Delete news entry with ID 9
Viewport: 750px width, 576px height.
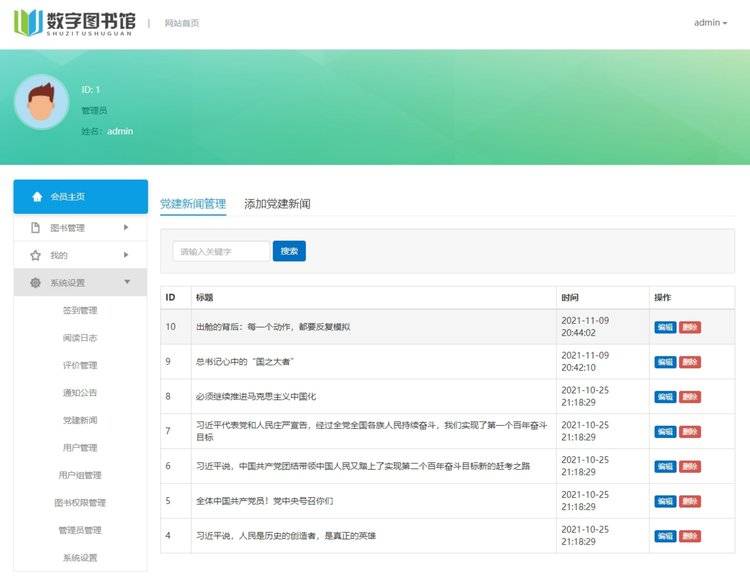tap(690, 362)
